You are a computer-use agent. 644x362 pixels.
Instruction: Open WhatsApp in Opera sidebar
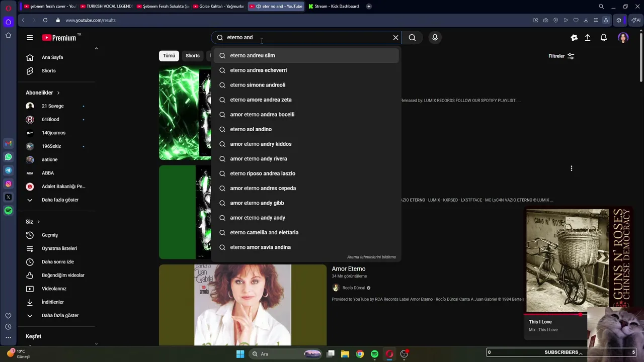coord(8,157)
